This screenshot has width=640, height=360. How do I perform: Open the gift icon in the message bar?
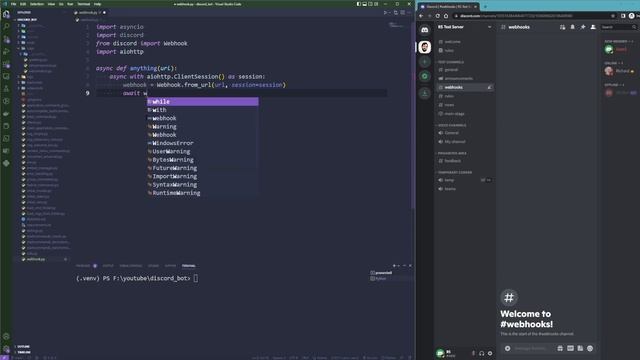(x=560, y=348)
